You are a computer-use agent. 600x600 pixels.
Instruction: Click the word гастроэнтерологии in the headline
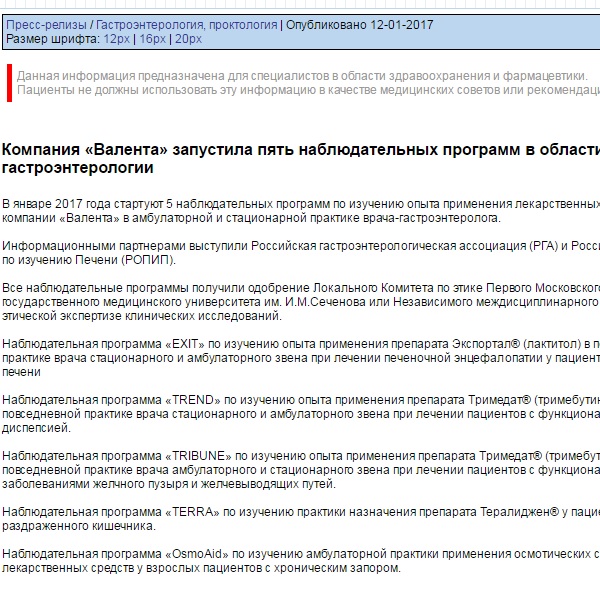(78, 168)
